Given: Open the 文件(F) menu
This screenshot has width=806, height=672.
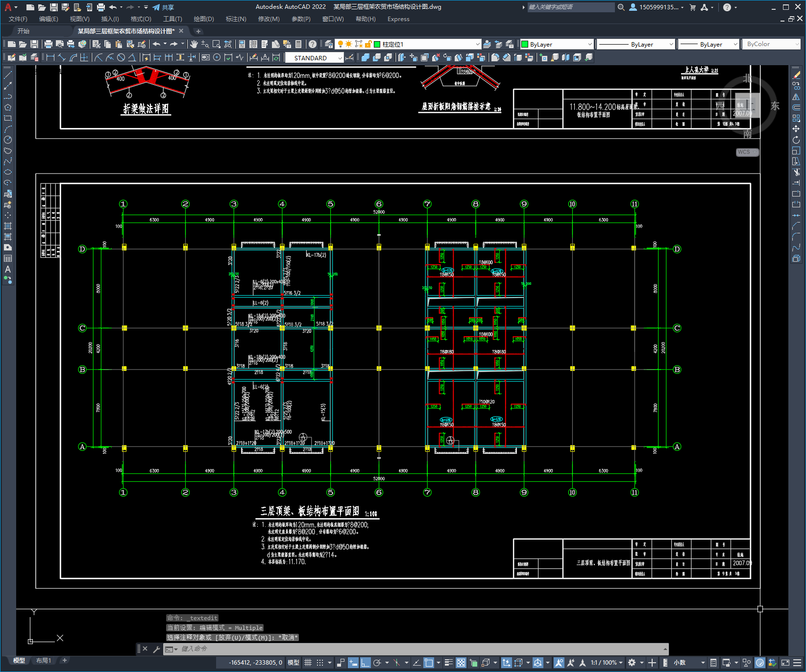Looking at the screenshot, I should pos(18,19).
